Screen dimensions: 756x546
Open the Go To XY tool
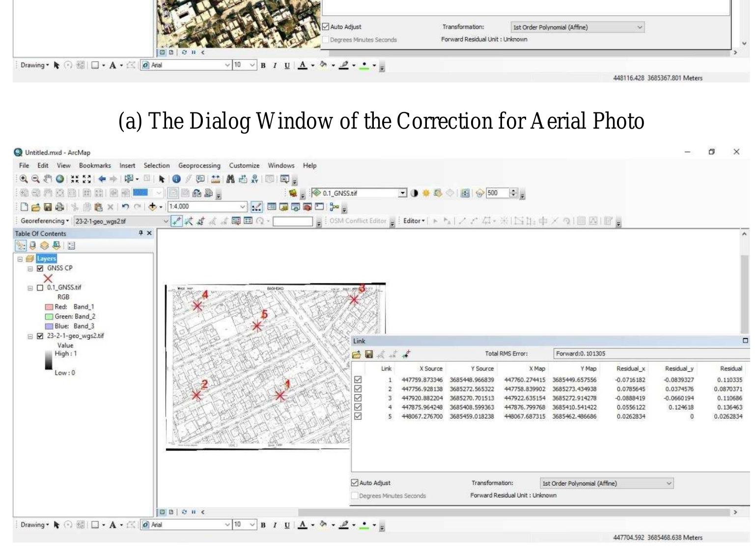(x=254, y=179)
